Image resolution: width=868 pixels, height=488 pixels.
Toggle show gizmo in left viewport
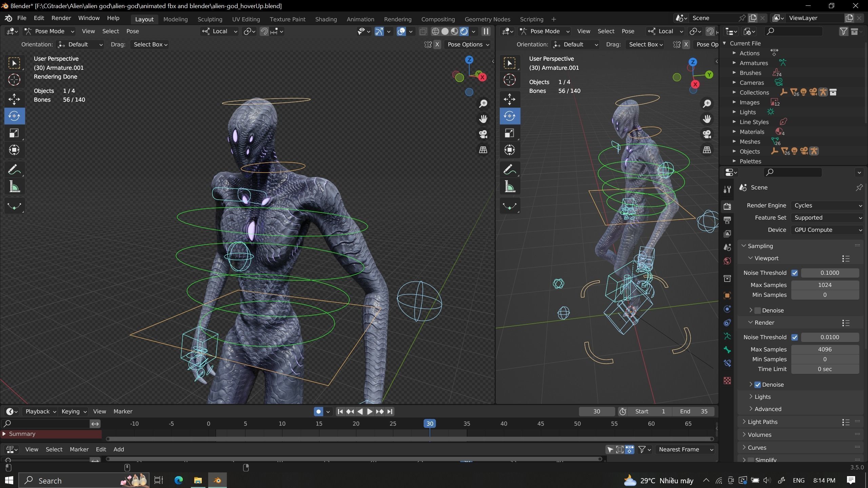tap(379, 32)
